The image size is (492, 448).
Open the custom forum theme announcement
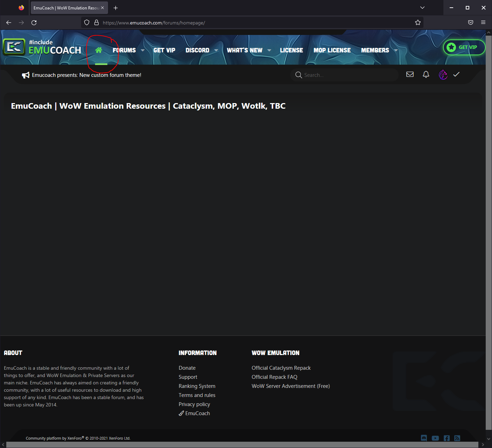point(87,75)
